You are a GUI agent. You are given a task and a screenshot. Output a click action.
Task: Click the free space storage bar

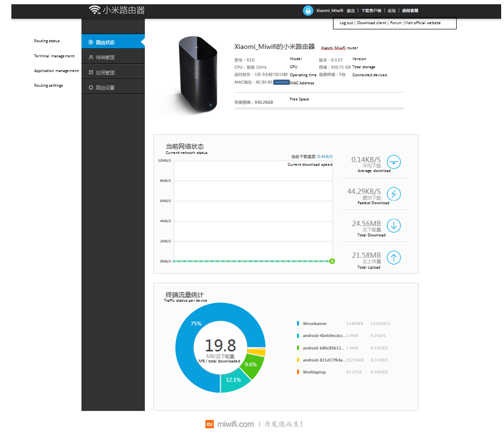click(319, 108)
